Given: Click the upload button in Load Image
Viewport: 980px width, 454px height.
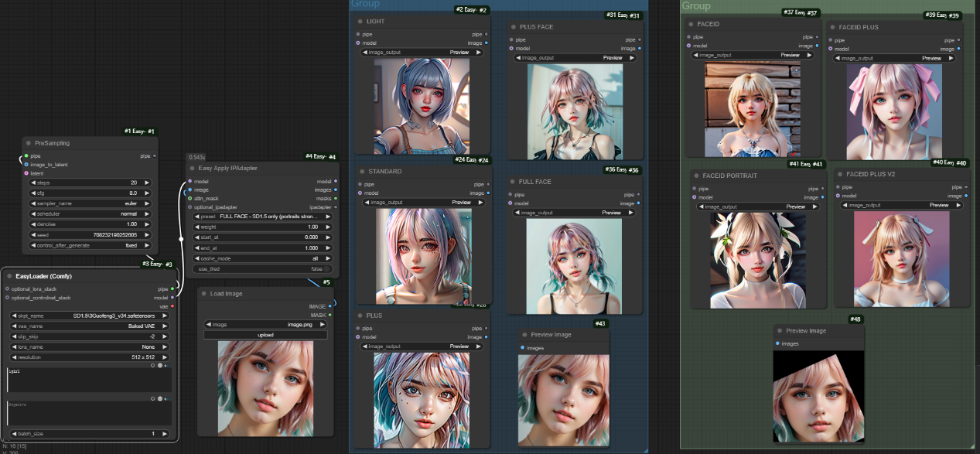Looking at the screenshot, I should [x=265, y=335].
